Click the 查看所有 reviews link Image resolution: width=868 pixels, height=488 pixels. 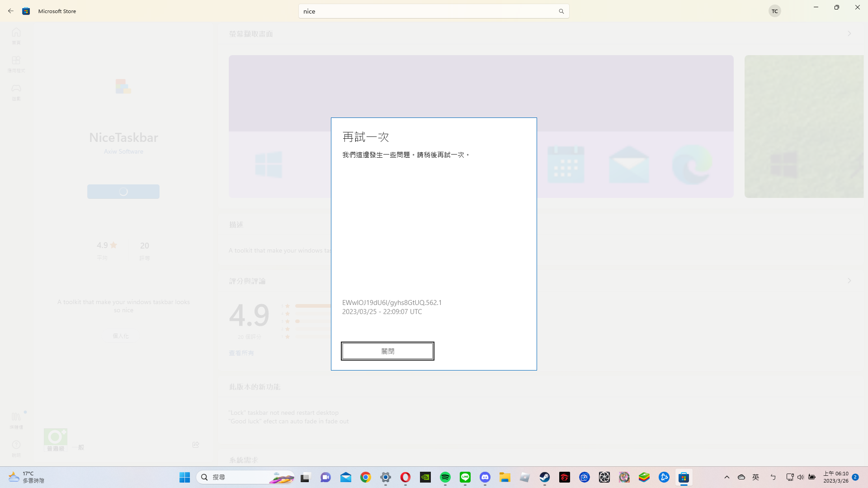tap(241, 353)
